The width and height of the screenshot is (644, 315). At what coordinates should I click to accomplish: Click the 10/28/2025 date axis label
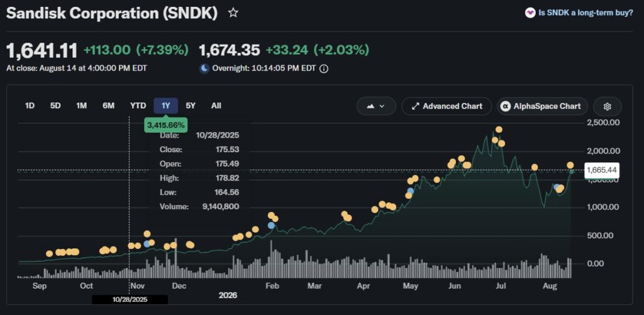coord(130,299)
